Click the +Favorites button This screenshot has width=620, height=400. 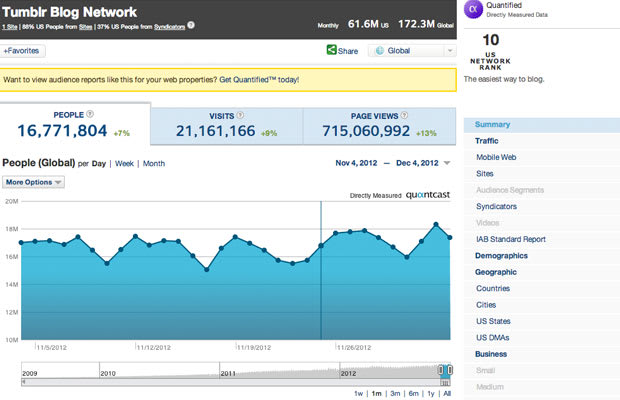22,51
